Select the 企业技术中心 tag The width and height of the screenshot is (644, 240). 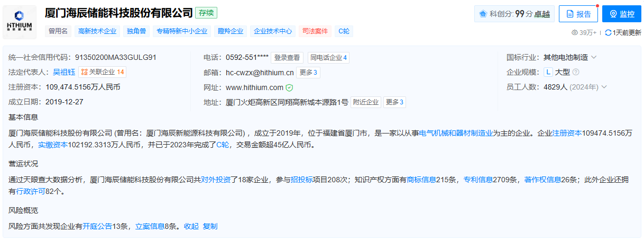[273, 31]
